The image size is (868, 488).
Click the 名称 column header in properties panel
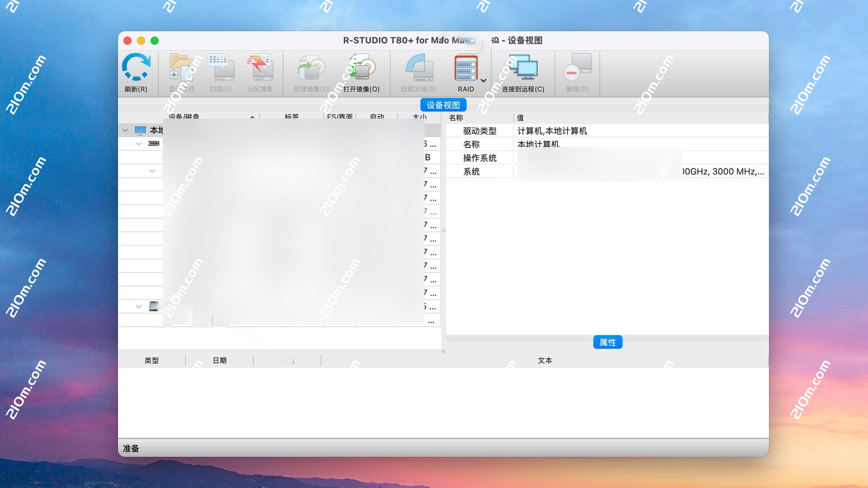(457, 117)
